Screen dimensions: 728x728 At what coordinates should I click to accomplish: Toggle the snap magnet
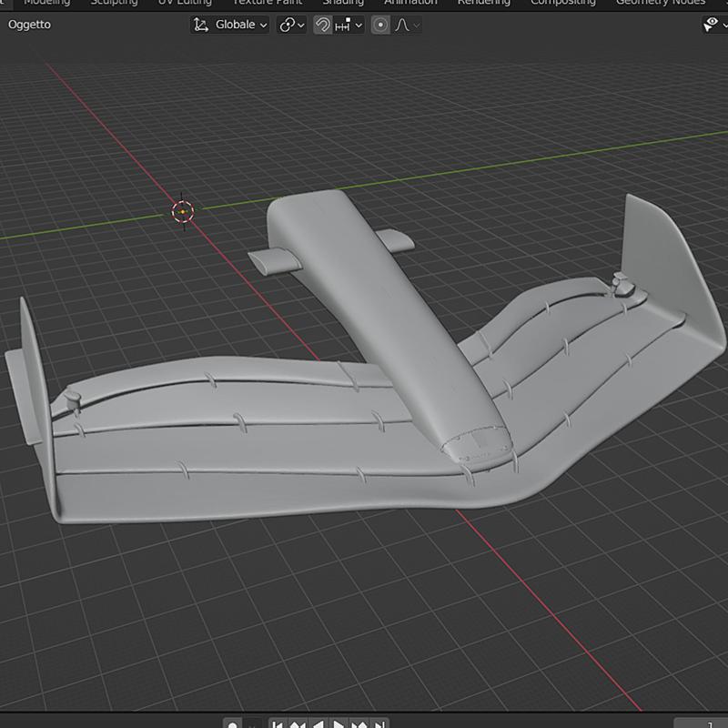click(322, 25)
